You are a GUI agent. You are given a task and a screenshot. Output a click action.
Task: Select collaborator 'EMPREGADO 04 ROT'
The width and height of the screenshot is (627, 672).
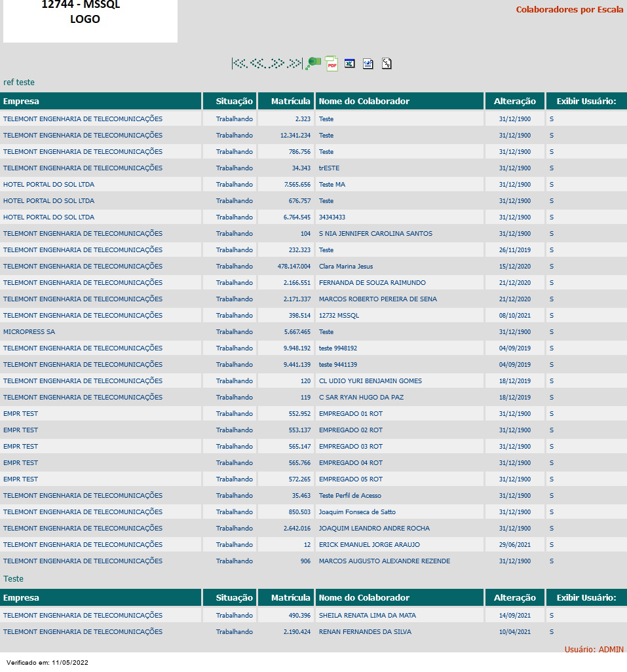(351, 463)
